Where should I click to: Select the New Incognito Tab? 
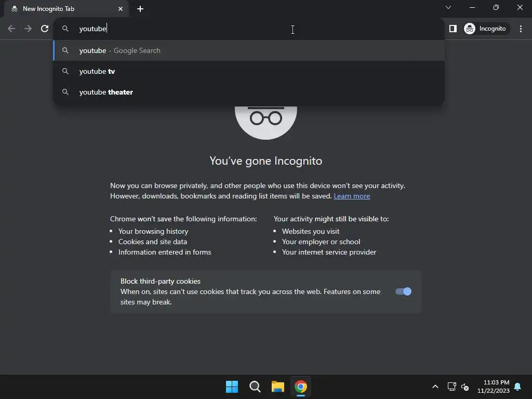click(66, 9)
